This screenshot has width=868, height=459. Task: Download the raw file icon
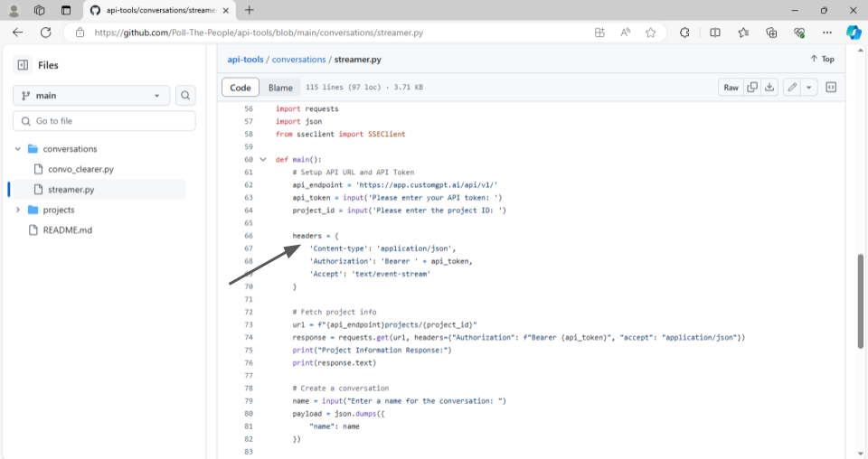coord(769,88)
